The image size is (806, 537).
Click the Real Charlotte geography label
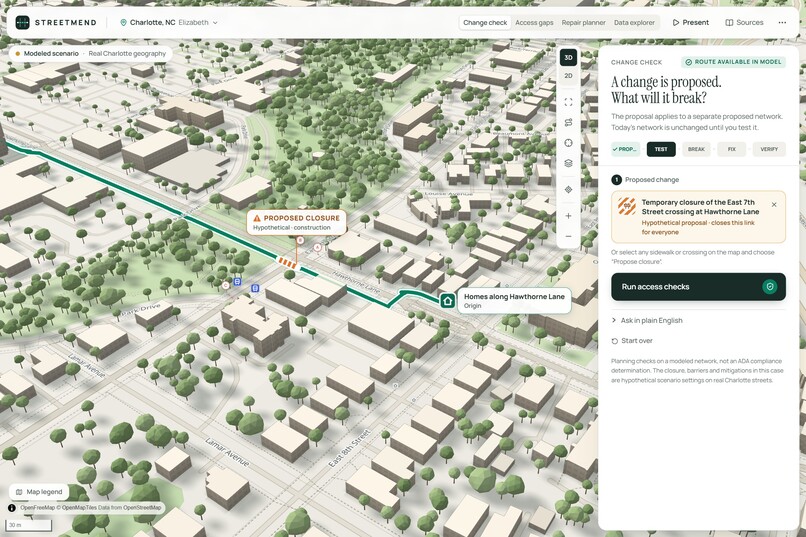127,53
